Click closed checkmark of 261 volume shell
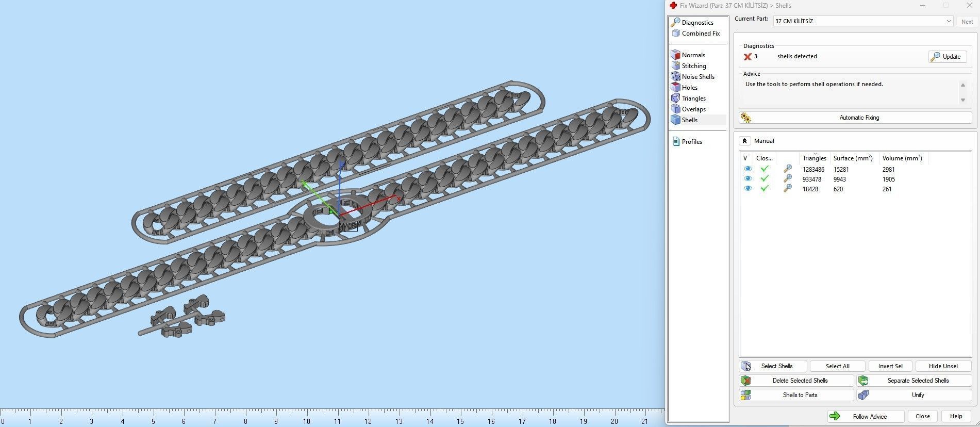 tap(765, 189)
